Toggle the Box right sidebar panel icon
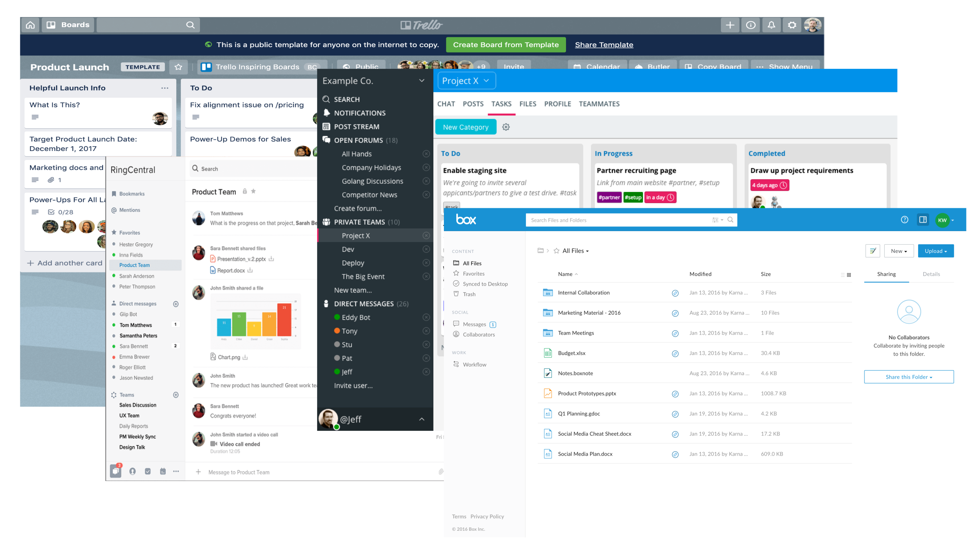The image size is (980, 551). pyautogui.click(x=922, y=220)
